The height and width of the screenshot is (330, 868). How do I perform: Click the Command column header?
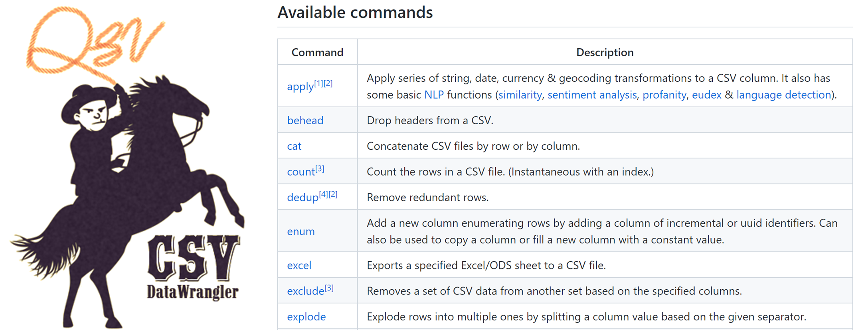click(317, 52)
